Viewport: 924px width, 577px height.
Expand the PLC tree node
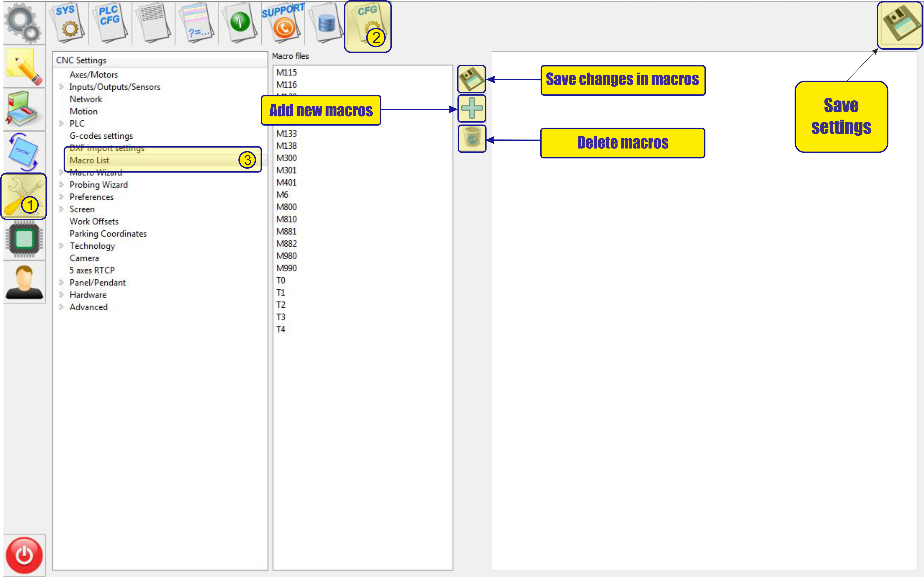pyautogui.click(x=61, y=124)
